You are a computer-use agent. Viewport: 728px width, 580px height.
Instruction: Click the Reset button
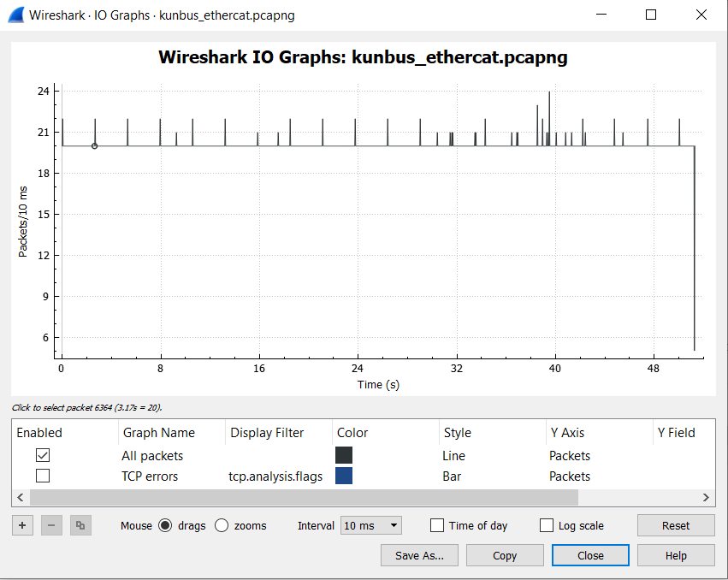tap(676, 525)
